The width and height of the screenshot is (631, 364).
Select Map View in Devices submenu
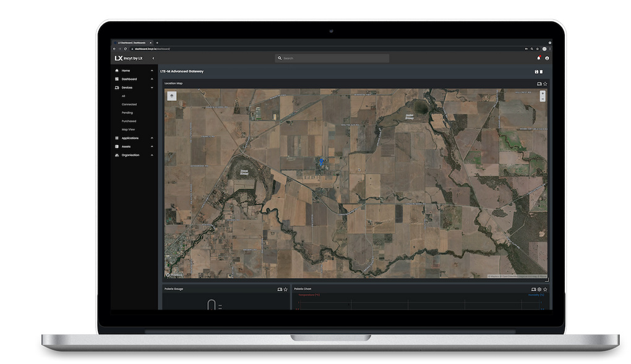coord(128,130)
